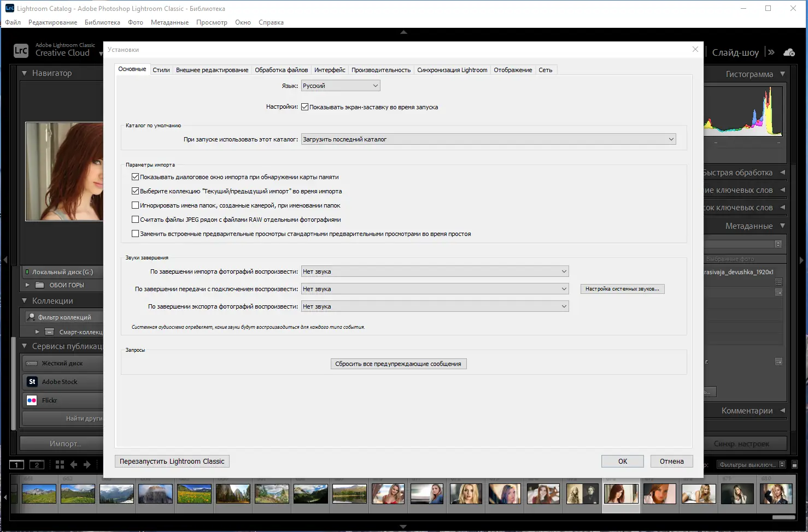
Task: Open the Файл menu
Action: 13,22
